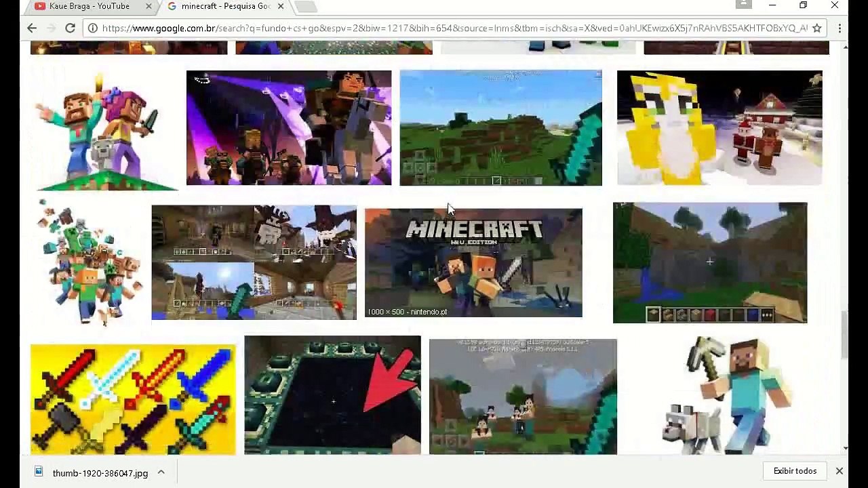Image resolution: width=868 pixels, height=488 pixels.
Task: Expand the thumb-1920-386047.jpg download options
Action: [x=161, y=472]
